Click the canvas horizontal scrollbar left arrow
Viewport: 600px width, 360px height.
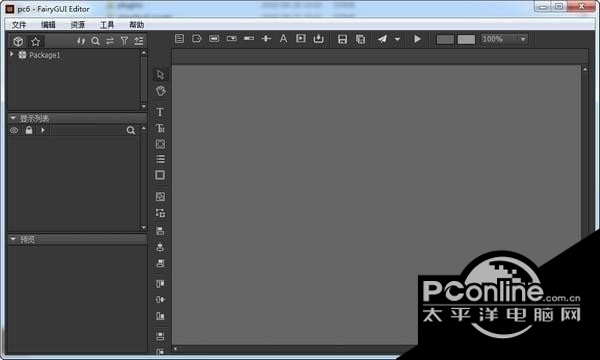(176, 349)
